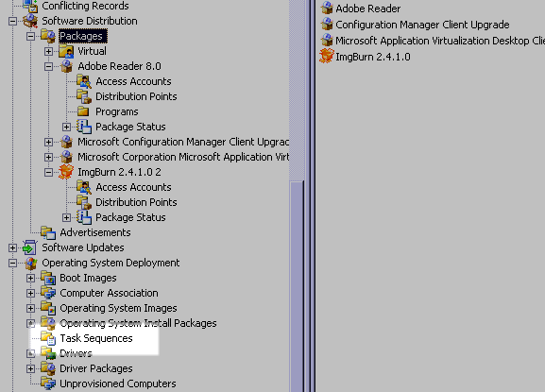
Task: Click the Unprovisioned Computers icon
Action: tap(48, 383)
